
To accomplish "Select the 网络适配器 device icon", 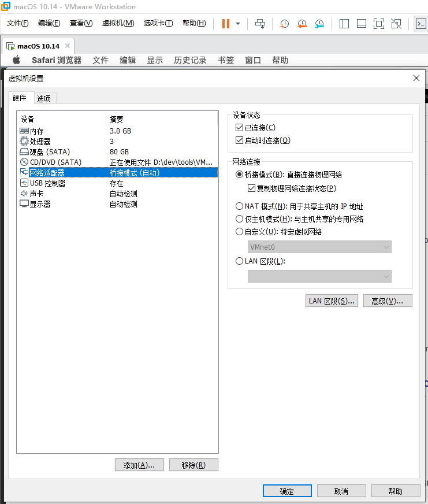I will point(24,172).
